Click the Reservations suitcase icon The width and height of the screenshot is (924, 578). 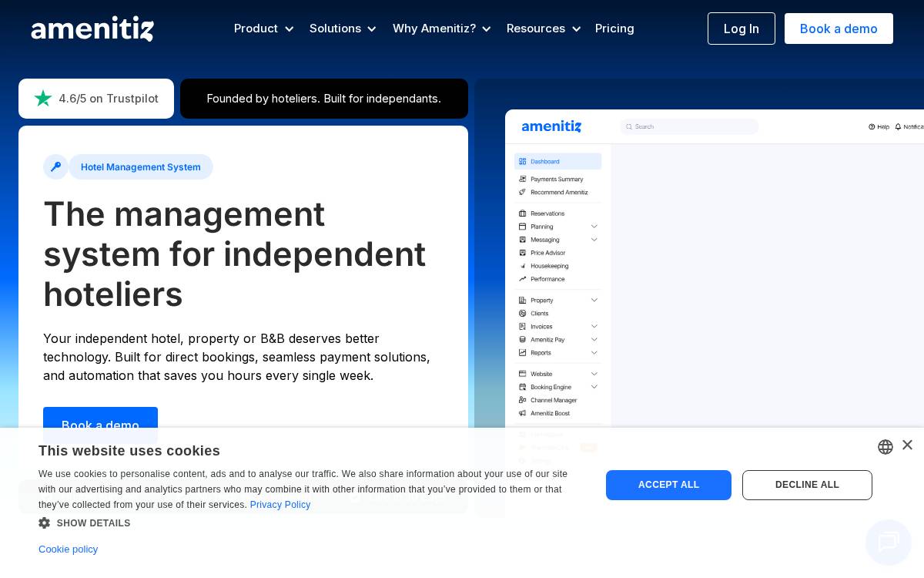click(x=523, y=213)
